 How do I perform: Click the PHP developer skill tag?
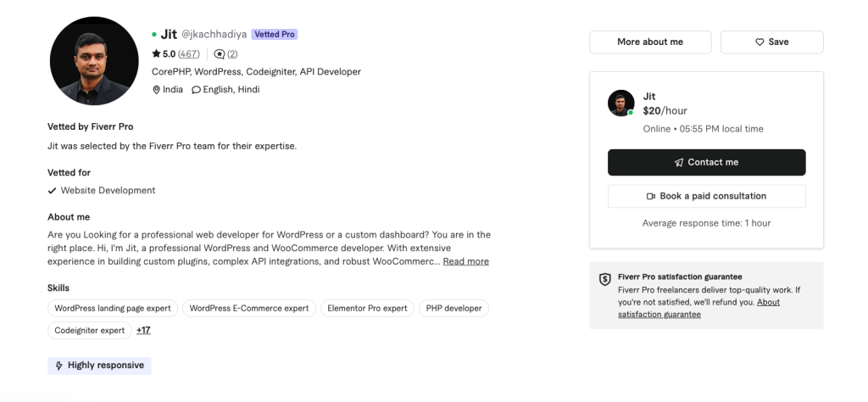coord(453,309)
